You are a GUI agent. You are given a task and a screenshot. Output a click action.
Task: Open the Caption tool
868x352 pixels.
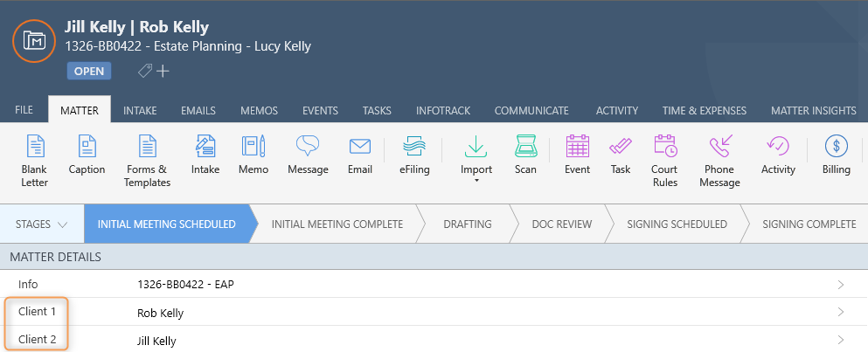pos(87,155)
